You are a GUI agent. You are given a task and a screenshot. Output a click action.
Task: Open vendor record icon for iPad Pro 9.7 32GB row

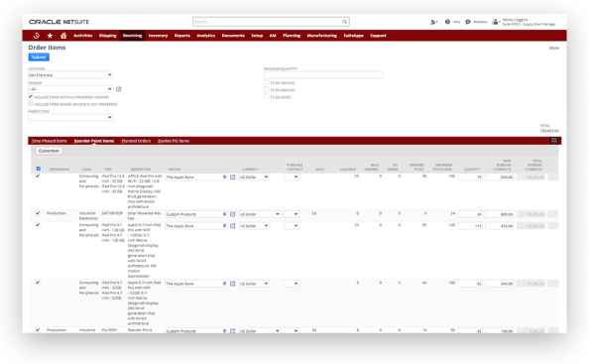tap(232, 284)
